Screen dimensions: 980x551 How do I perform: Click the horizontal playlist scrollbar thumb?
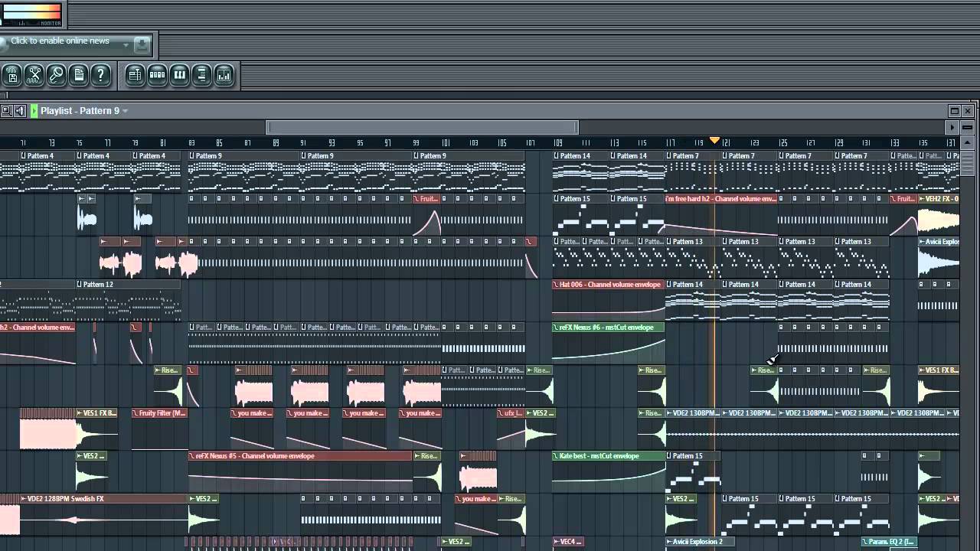click(422, 127)
